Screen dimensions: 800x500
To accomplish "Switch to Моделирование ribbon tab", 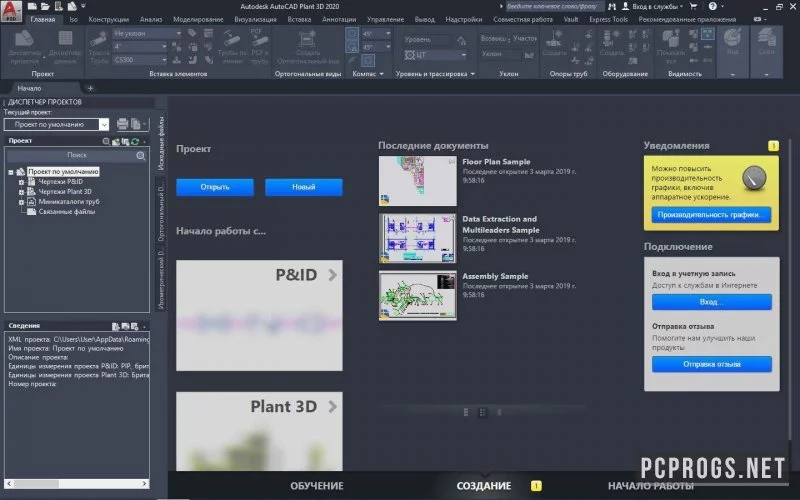I will pos(198,19).
